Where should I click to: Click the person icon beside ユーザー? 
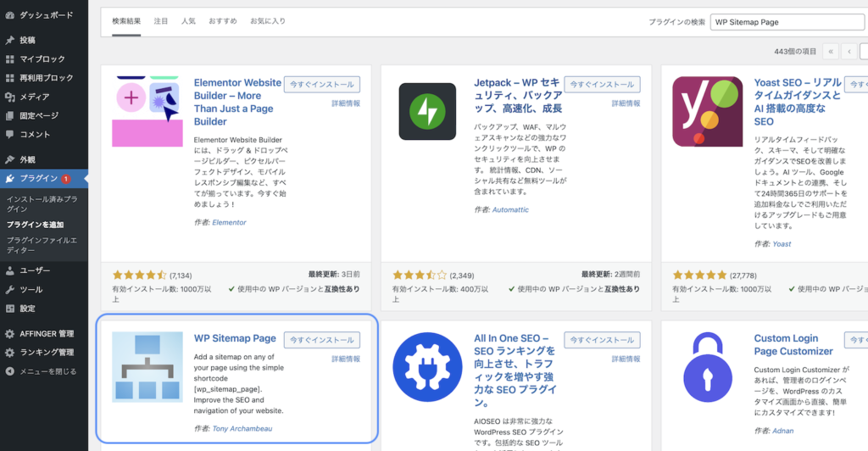pyautogui.click(x=9, y=270)
